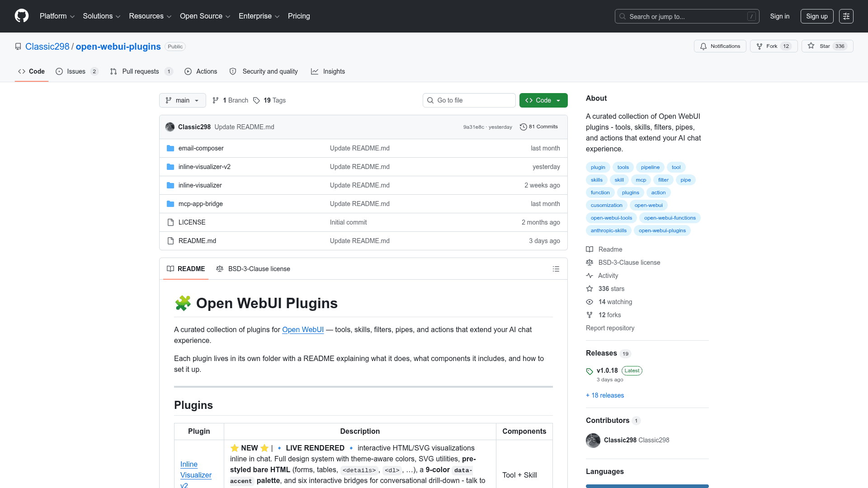Open the Classic298 owner link in title
Screen dimensions: 868x488
47,47
